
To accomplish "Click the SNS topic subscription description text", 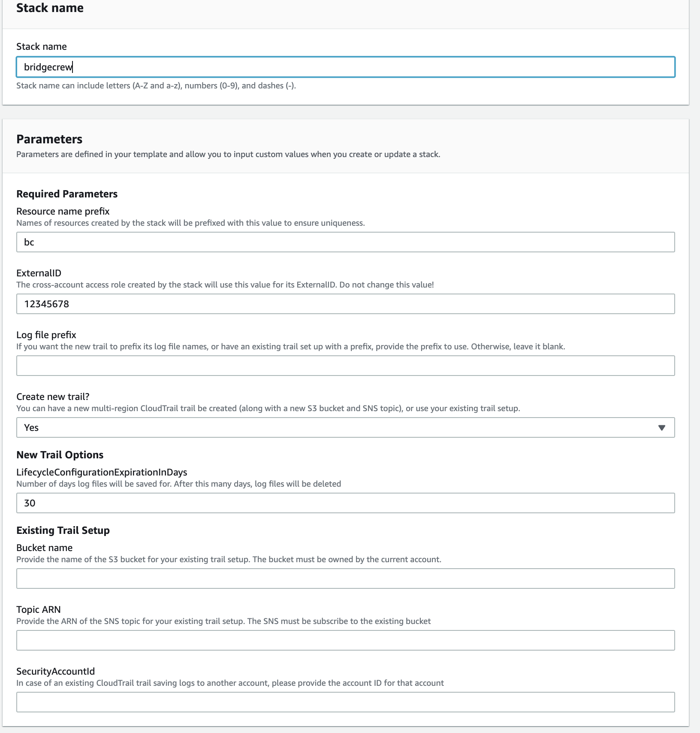I will [x=223, y=621].
